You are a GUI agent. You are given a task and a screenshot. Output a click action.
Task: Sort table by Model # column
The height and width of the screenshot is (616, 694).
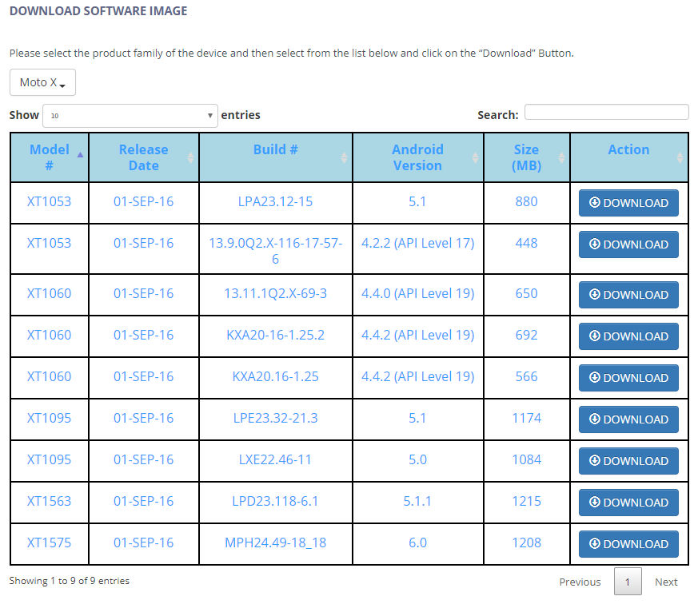(x=49, y=157)
